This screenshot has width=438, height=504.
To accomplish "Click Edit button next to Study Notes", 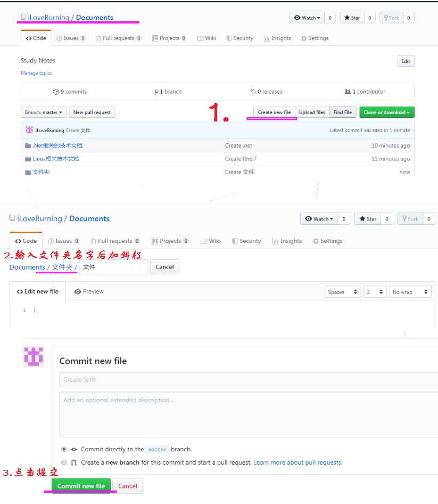I will (x=406, y=61).
